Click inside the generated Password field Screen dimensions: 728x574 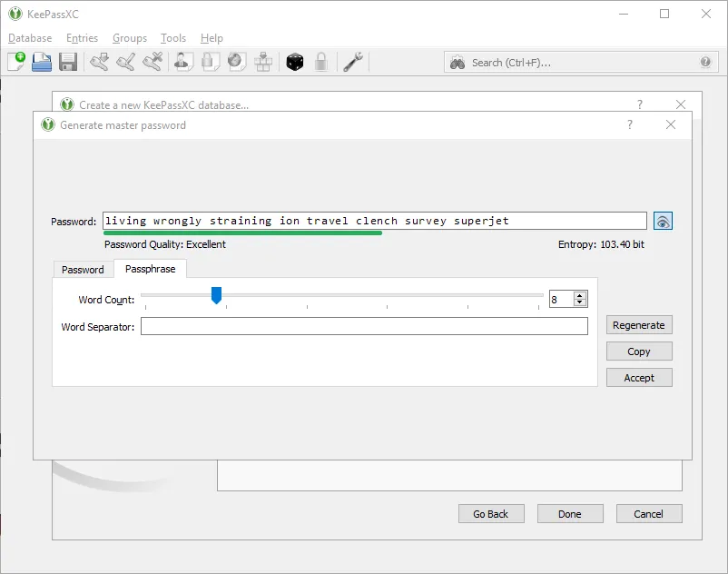click(x=375, y=221)
